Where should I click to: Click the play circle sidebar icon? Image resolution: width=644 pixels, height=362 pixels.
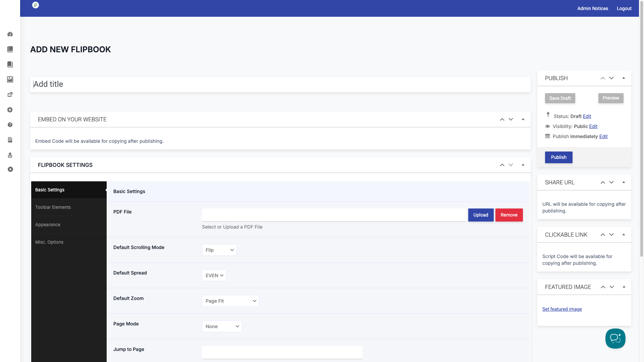click(x=10, y=170)
